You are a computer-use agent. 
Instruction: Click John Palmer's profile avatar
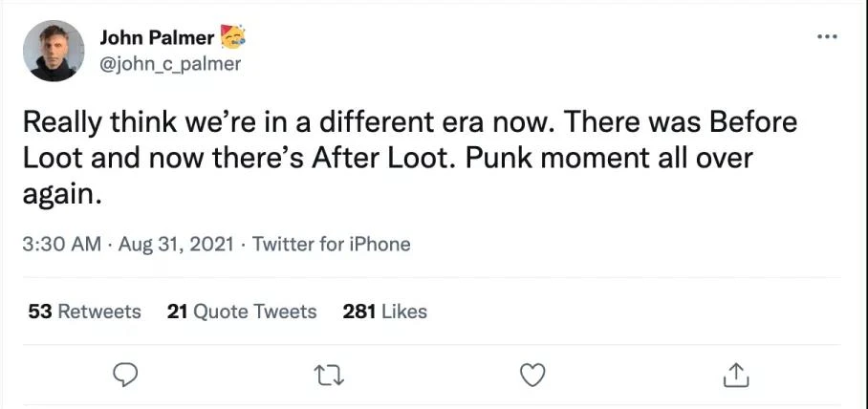click(54, 51)
